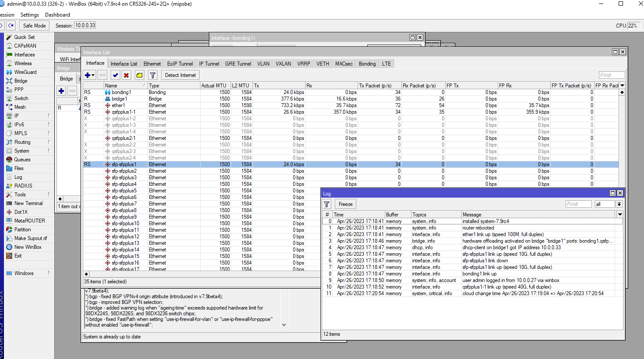Open the Log column selector dropdown arrow
This screenshot has height=359, width=644.
[620, 215]
